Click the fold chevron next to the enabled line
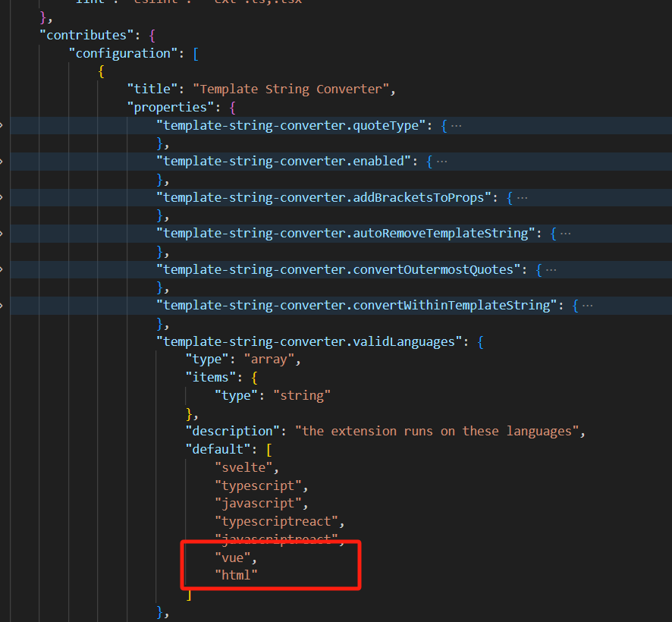The height and width of the screenshot is (622, 672). point(3,161)
